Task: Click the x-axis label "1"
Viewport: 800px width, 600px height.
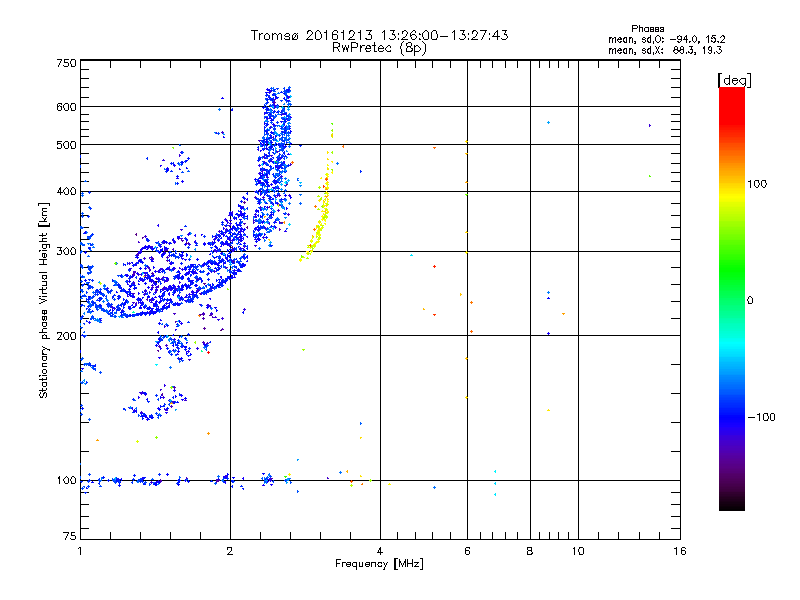Action: (80, 551)
